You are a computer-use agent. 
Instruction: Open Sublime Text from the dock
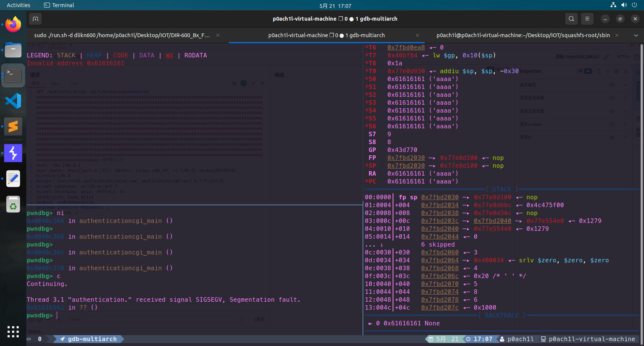coord(13,126)
